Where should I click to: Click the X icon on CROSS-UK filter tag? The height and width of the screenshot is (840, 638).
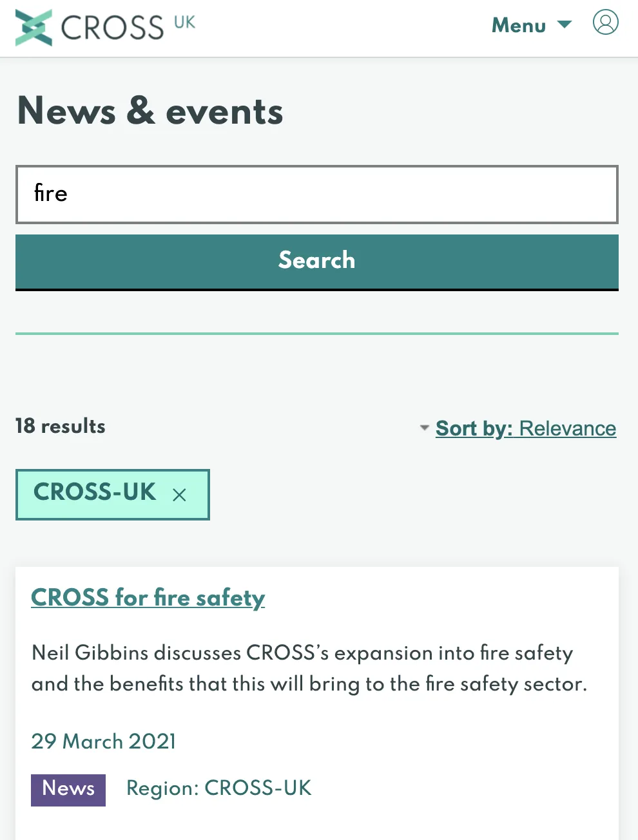coord(179,495)
